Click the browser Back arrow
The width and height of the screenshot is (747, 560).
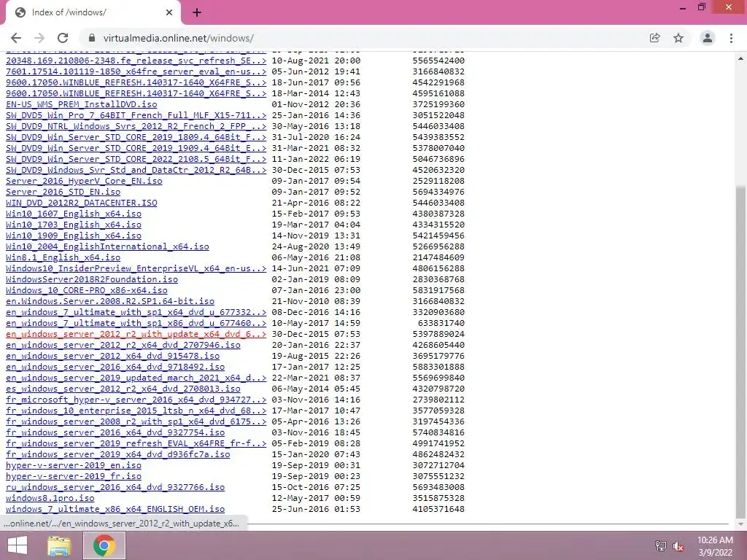coord(16,38)
